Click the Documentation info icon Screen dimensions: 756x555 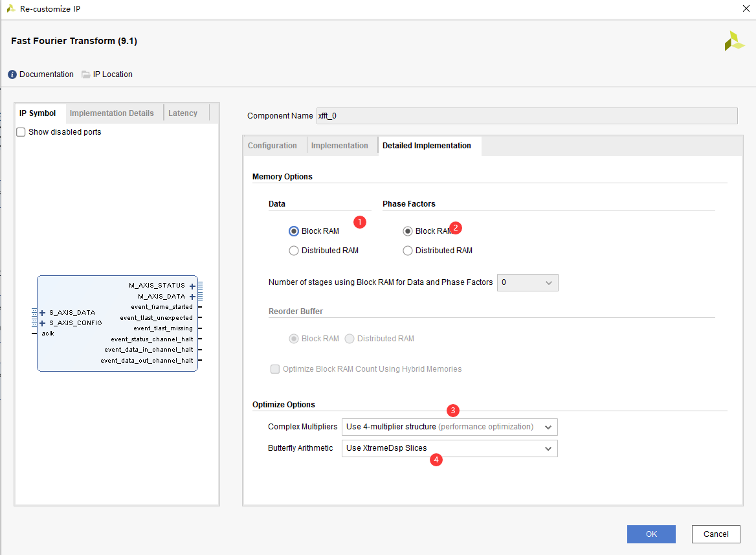[x=12, y=74]
